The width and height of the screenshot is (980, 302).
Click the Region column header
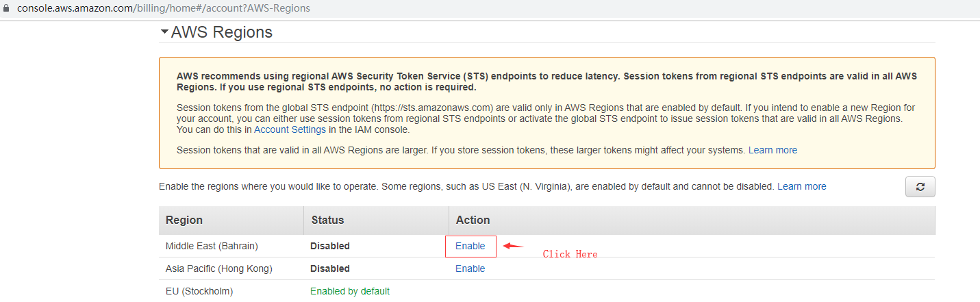tap(184, 220)
